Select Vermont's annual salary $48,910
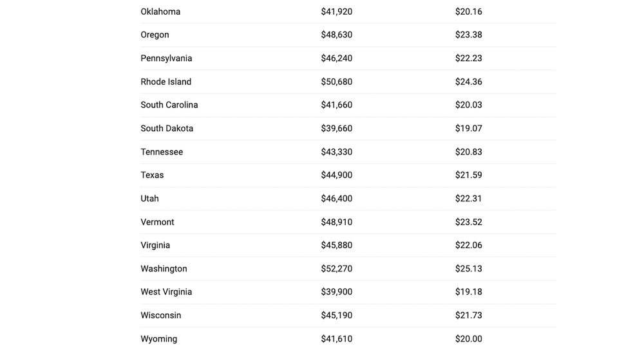This screenshot has width=644, height=355. click(x=336, y=222)
